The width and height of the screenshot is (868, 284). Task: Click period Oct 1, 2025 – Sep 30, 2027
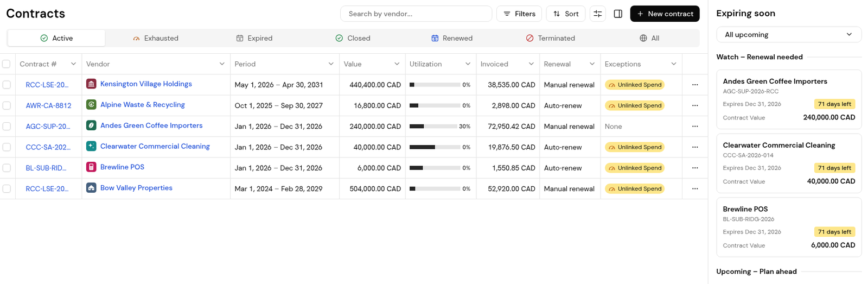(x=278, y=105)
